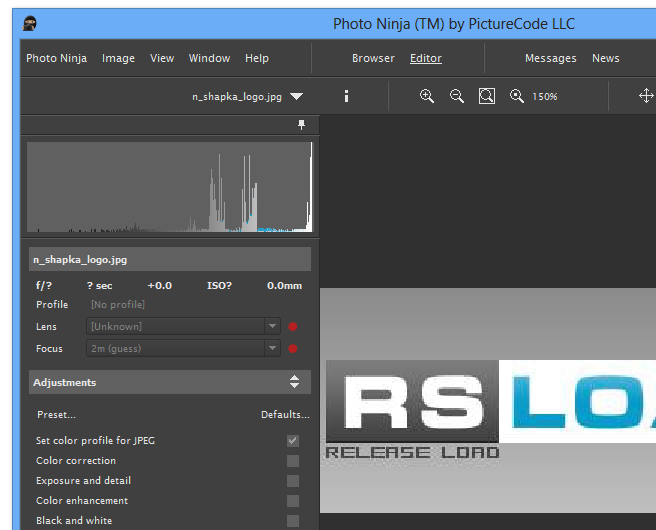Toggle the Set color profile for JPEG checkbox
656x530 pixels.
(293, 440)
